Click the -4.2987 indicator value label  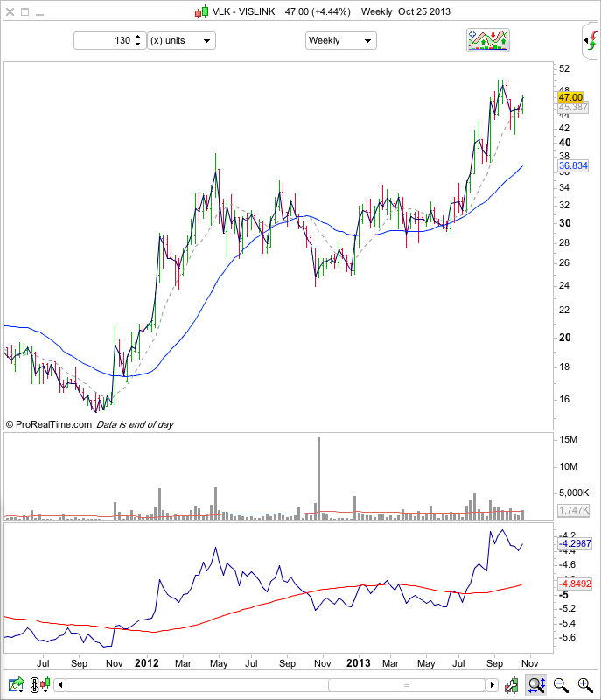pyautogui.click(x=575, y=543)
